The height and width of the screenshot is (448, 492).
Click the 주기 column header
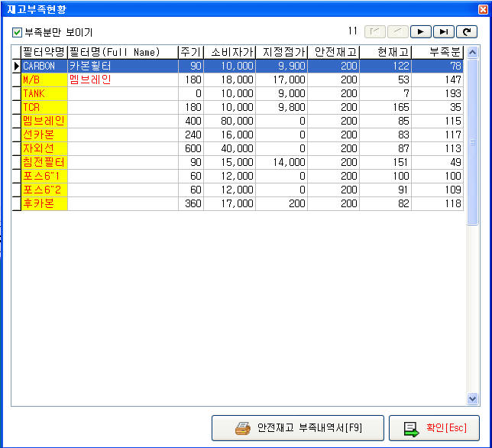tap(191, 52)
